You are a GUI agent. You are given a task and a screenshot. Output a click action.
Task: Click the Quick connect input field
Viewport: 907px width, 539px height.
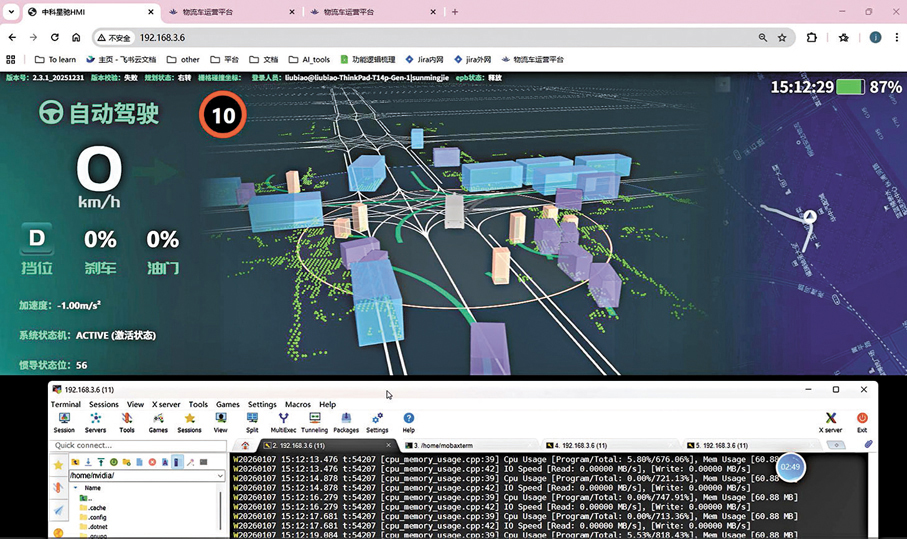click(140, 445)
